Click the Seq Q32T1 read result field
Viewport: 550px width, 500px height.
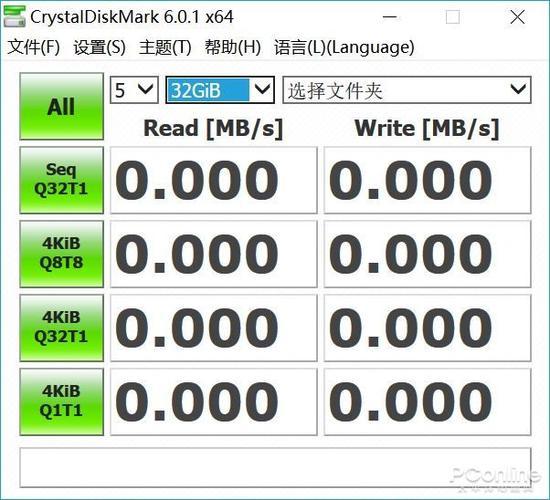point(214,180)
